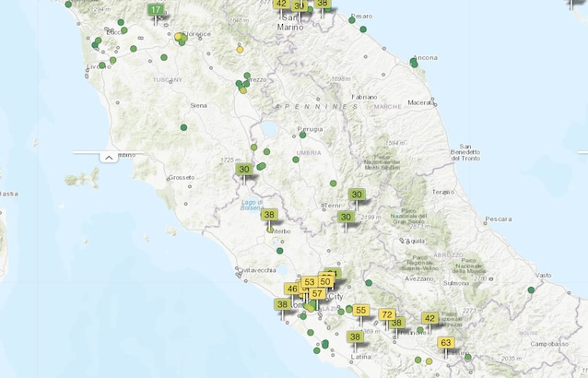Screen dimensions: 588x378
Task: Click the Grosseto city label
Action: point(182,177)
